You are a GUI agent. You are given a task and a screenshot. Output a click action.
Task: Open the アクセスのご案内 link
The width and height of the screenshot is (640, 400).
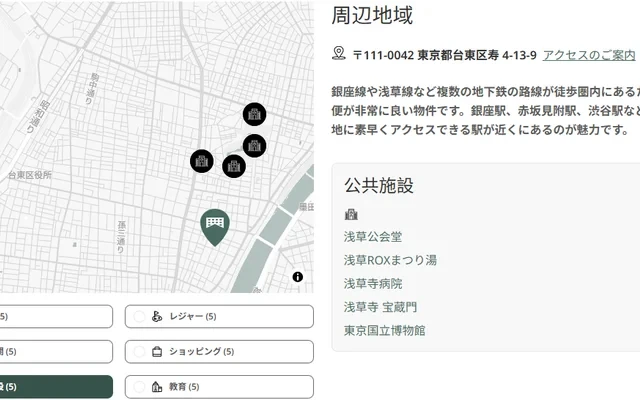(589, 55)
